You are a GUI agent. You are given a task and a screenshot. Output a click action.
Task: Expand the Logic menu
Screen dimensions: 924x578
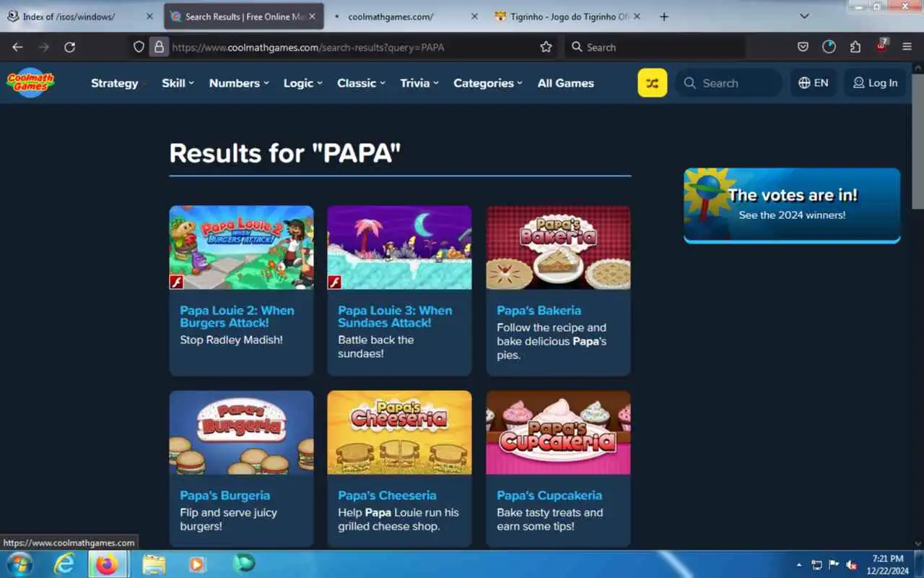(x=303, y=83)
